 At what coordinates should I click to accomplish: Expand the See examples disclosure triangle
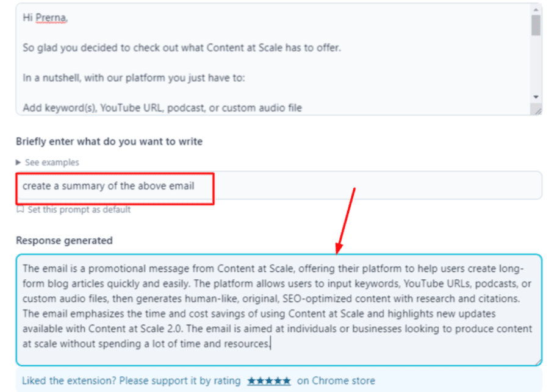(19, 163)
